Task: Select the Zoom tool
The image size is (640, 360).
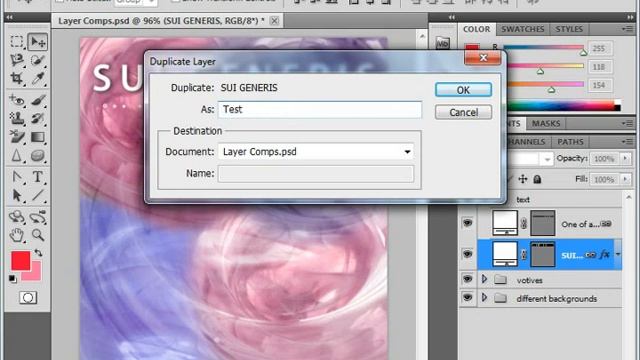Action: click(x=38, y=235)
